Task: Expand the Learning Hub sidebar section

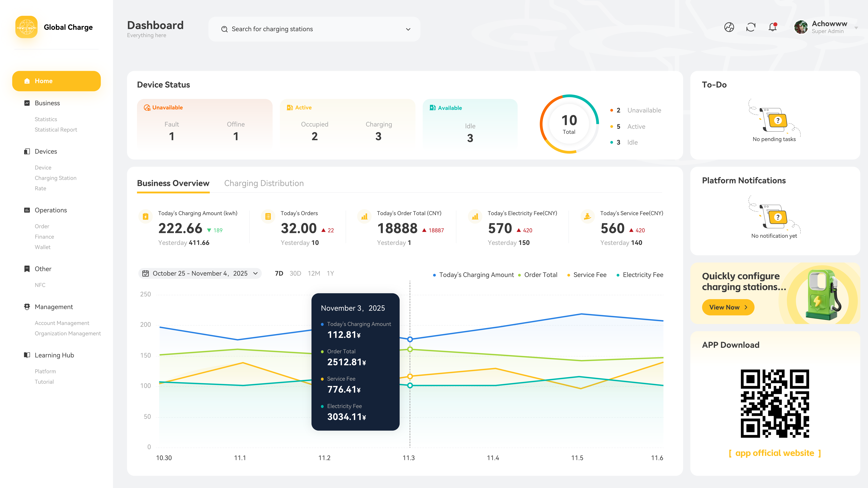Action: coord(54,355)
